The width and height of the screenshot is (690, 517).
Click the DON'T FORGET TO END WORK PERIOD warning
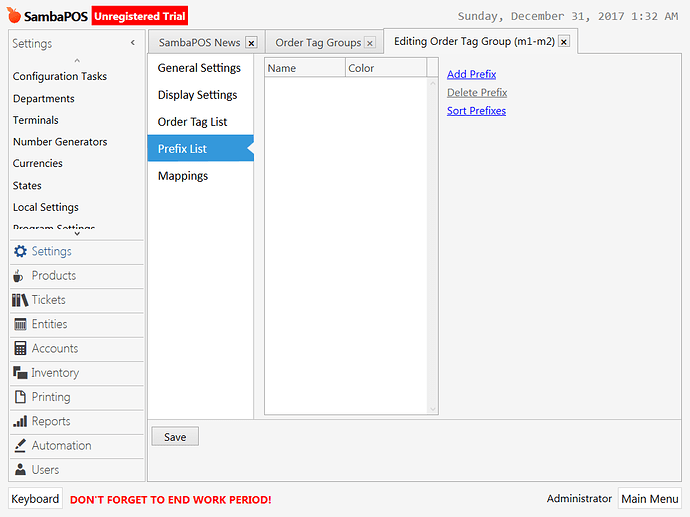click(171, 500)
